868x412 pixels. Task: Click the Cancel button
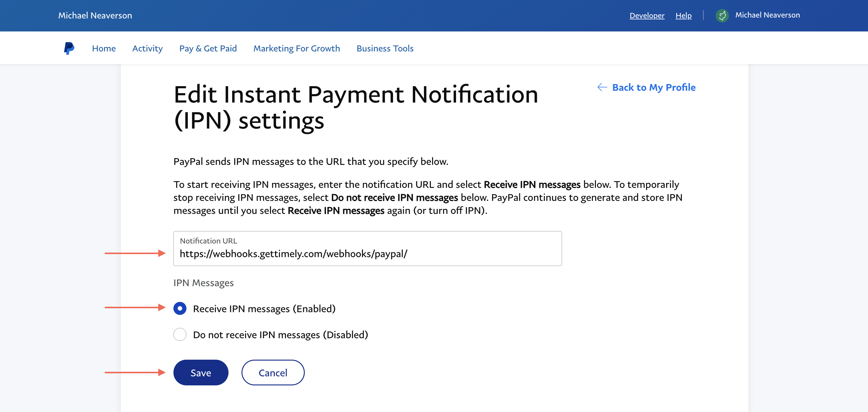(273, 372)
